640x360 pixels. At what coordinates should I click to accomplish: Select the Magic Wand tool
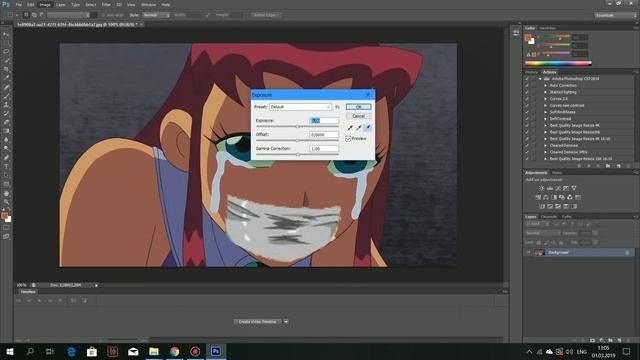tap(6, 60)
